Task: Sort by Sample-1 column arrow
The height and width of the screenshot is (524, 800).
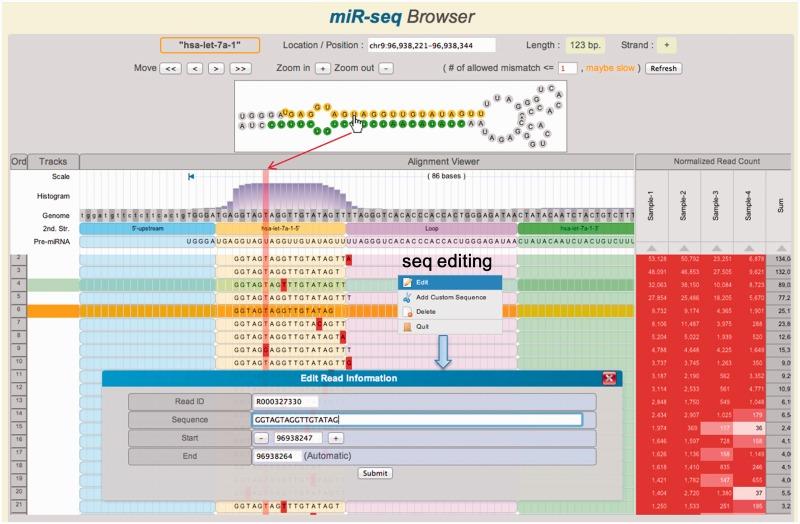Action: click(x=652, y=248)
